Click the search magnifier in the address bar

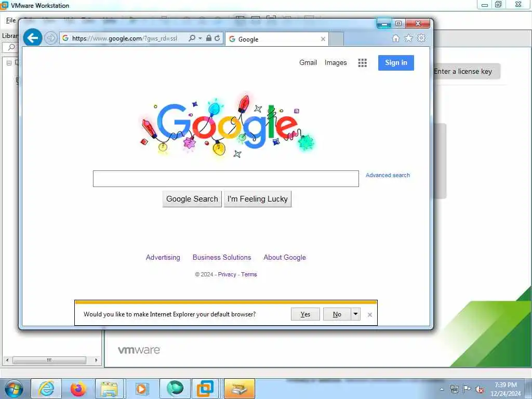192,38
